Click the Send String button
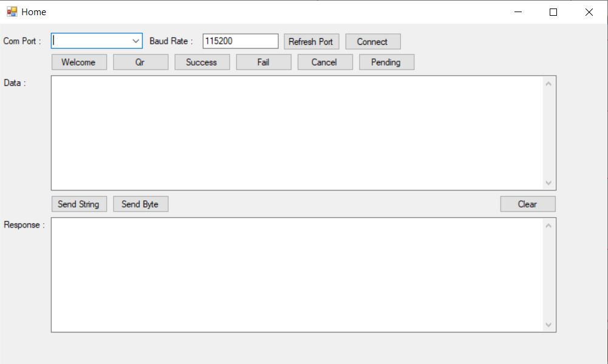This screenshot has height=364, width=608. coord(78,204)
